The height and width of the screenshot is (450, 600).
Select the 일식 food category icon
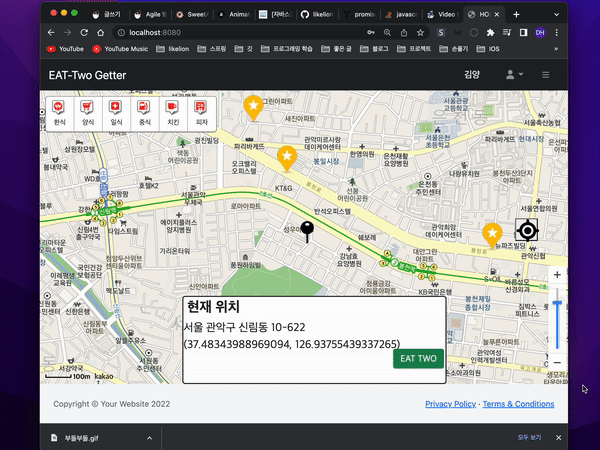click(116, 113)
